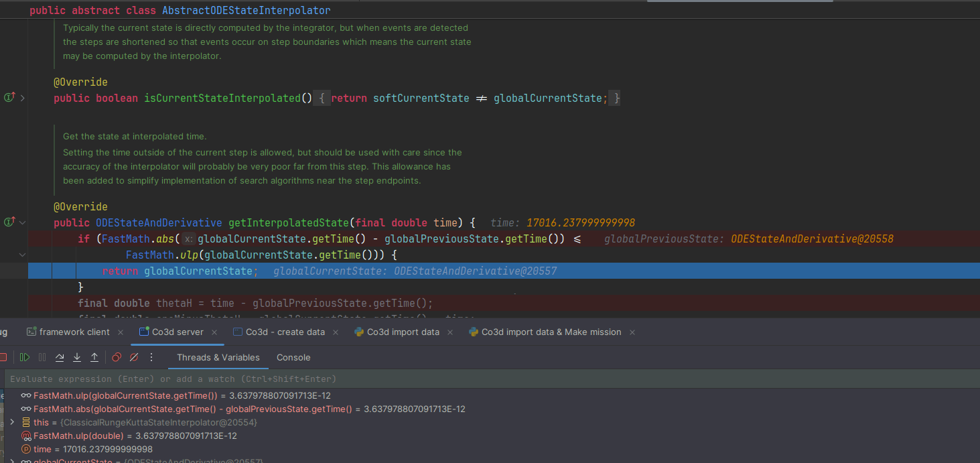
Task: Click the ODEStateAndDerivative return type
Action: (159, 222)
